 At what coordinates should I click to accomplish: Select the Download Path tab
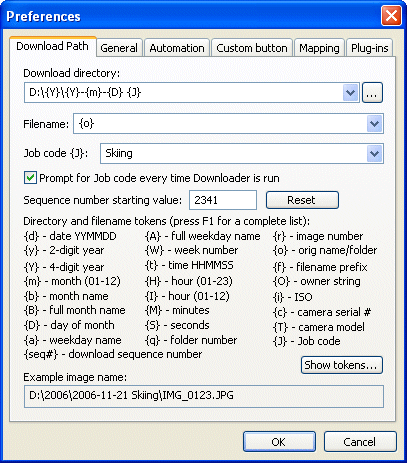(x=53, y=46)
